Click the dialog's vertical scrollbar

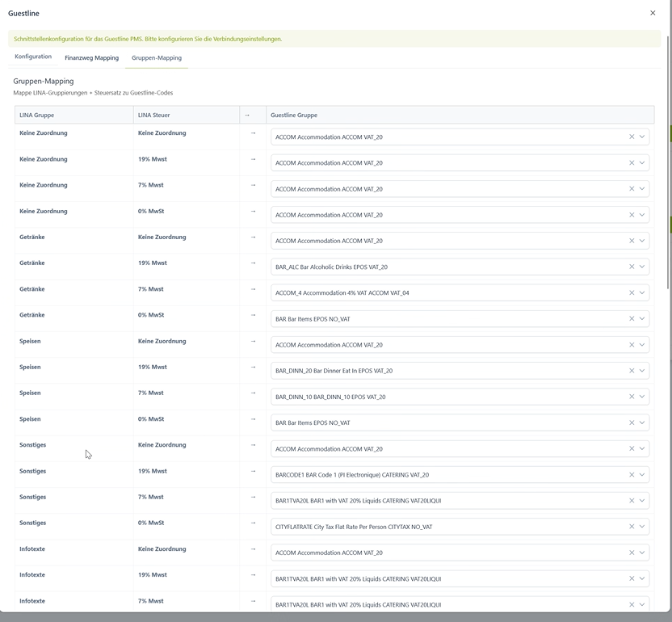click(x=670, y=163)
